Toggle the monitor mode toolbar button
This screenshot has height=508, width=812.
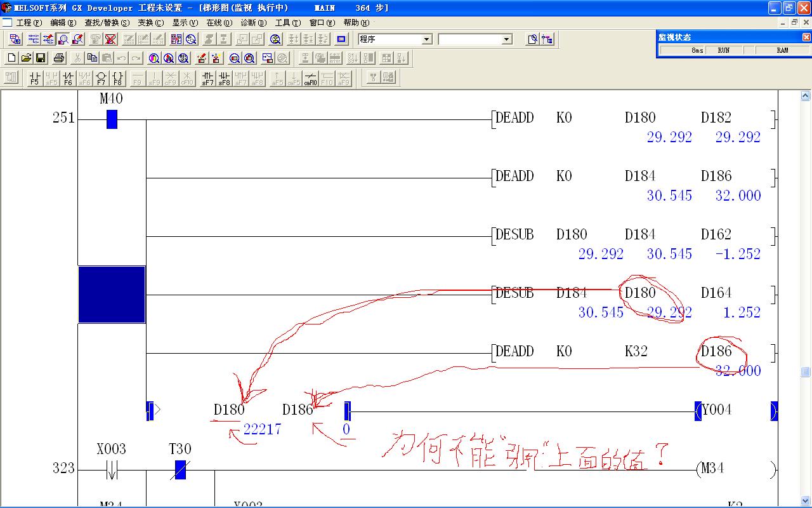[x=63, y=39]
